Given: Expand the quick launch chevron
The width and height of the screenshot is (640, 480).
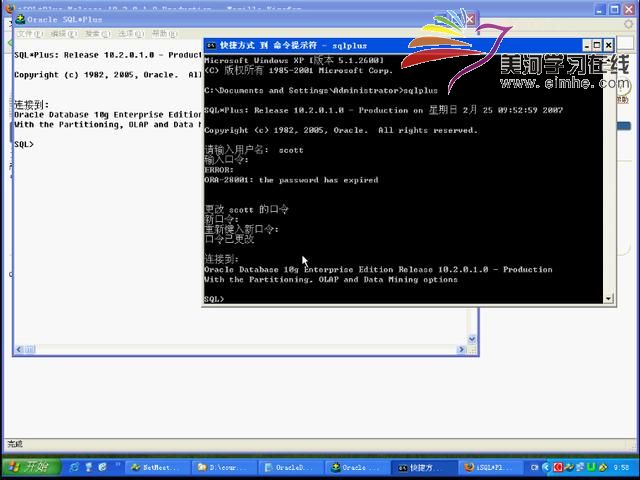Looking at the screenshot, I should coord(118,464).
